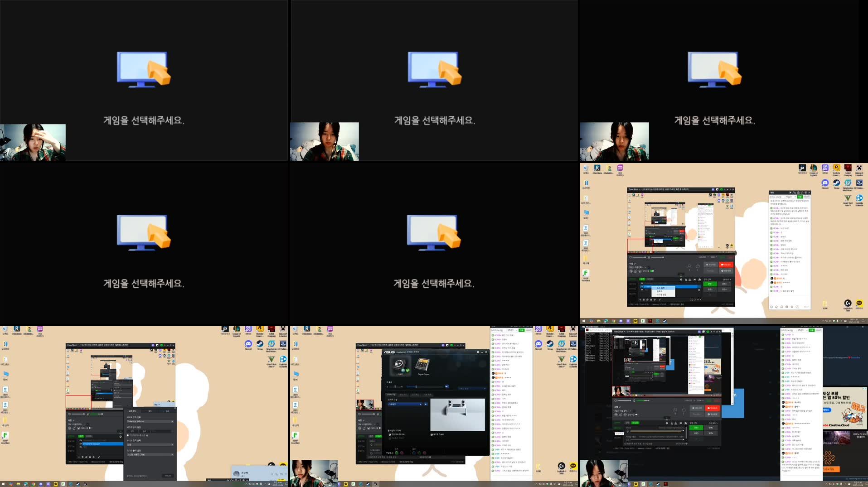868x487 pixels.
Task: Mute the speaker icon in FreeShot's mixer
Action: click(x=69, y=414)
